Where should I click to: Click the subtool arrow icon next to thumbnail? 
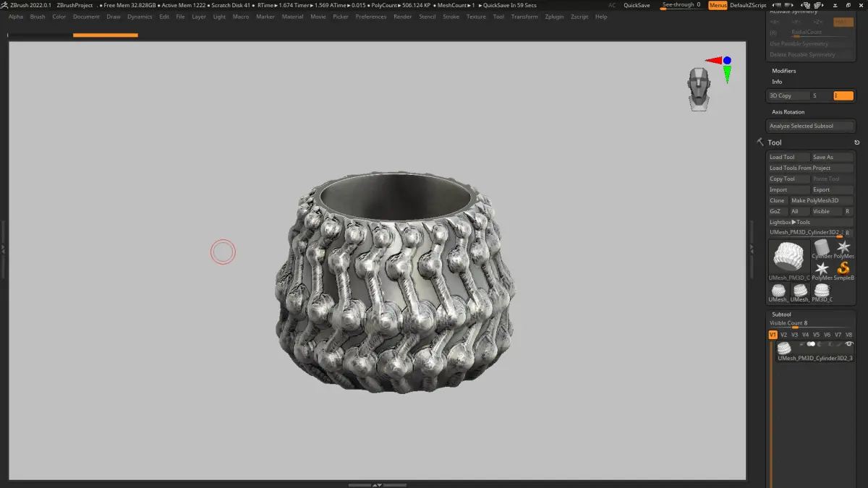(x=801, y=344)
